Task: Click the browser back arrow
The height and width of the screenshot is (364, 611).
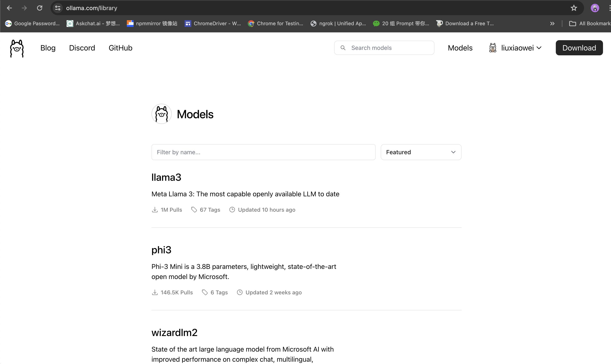Action: pos(9,8)
